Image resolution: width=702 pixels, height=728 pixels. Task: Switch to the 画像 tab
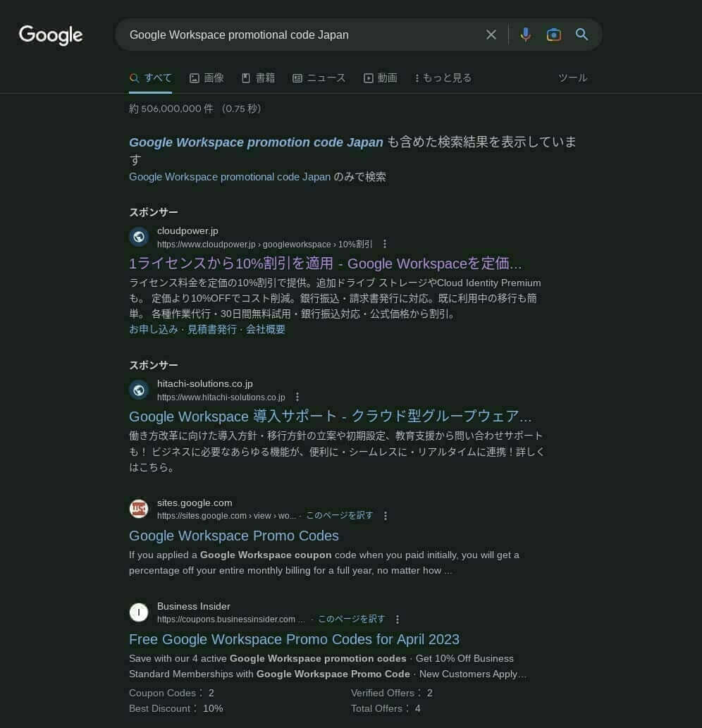point(207,78)
